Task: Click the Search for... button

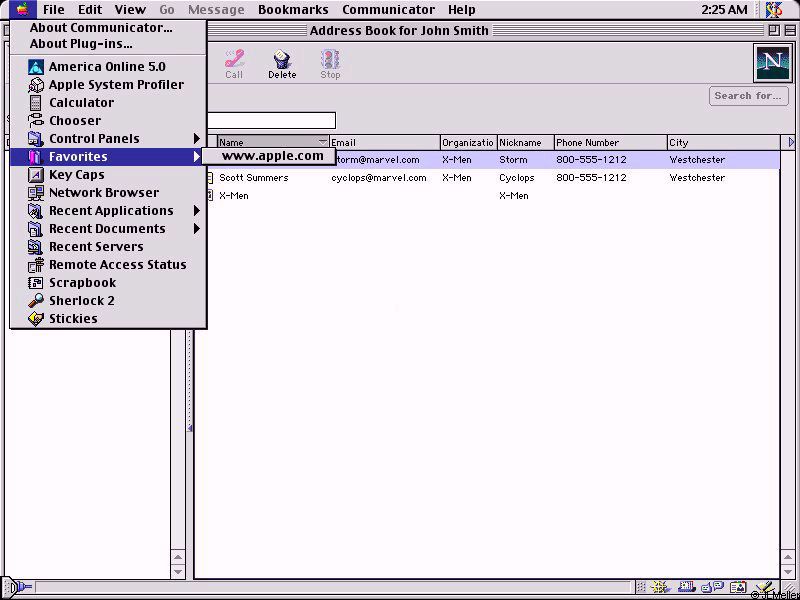Action: pyautogui.click(x=747, y=96)
